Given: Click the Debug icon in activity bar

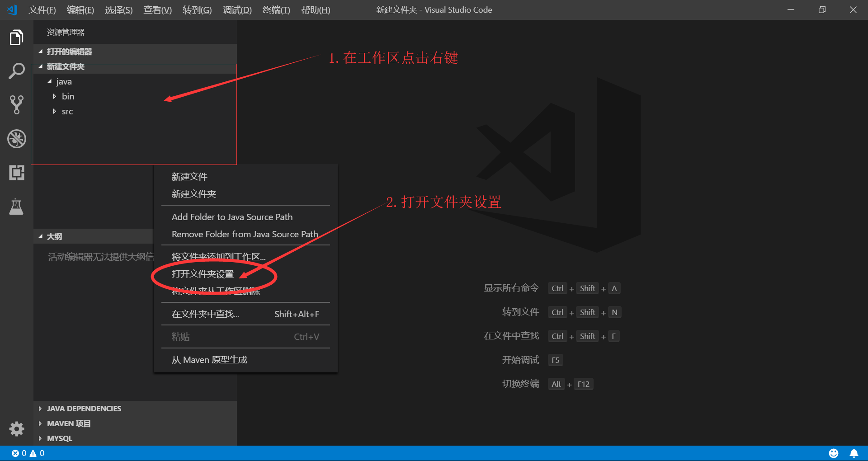Looking at the screenshot, I should [16, 139].
